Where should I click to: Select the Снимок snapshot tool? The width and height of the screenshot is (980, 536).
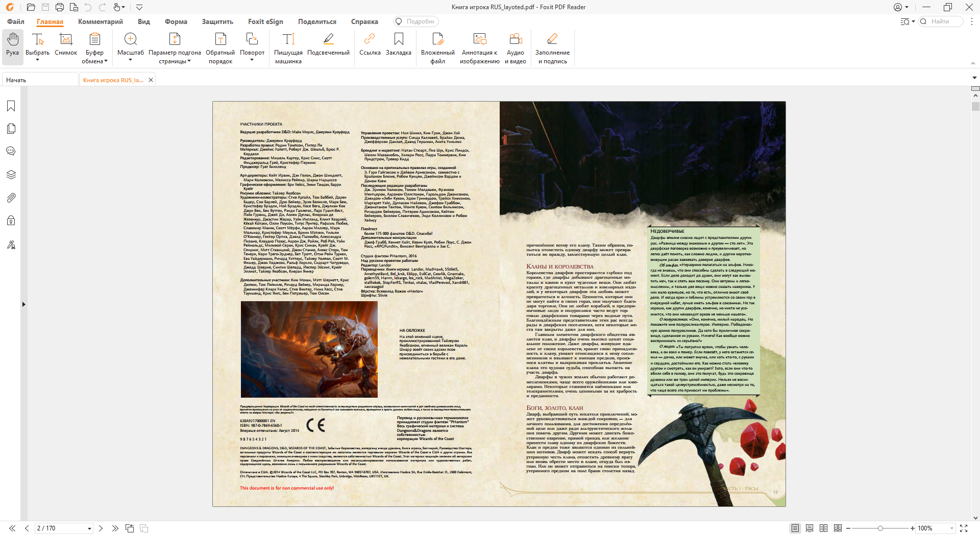coord(66,44)
